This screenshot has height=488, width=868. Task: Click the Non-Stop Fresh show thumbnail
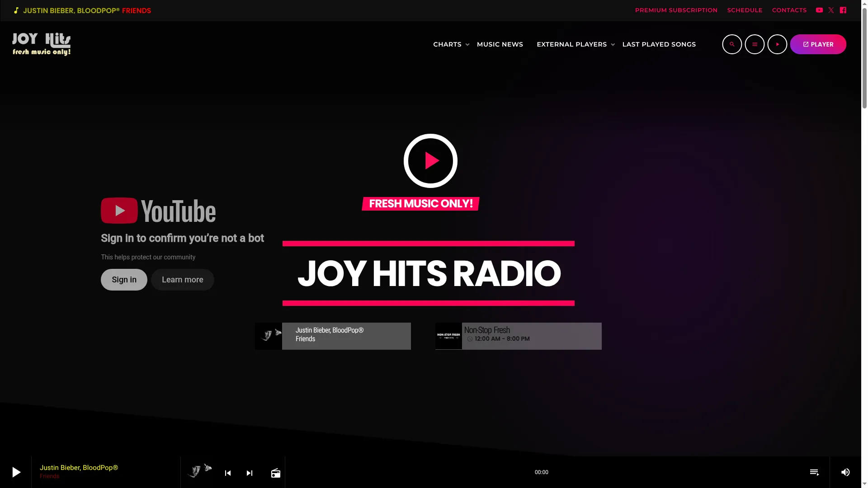[x=448, y=336]
